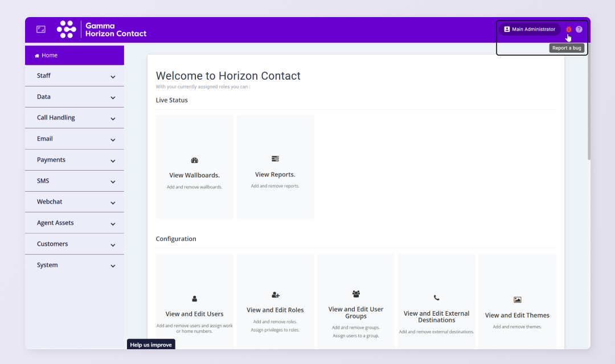615x364 pixels.
Task: Expand the Call Handling menu chevron
Action: [x=113, y=119]
